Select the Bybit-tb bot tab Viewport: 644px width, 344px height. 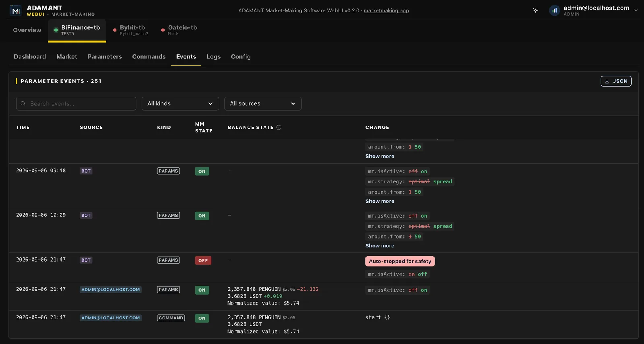click(131, 30)
